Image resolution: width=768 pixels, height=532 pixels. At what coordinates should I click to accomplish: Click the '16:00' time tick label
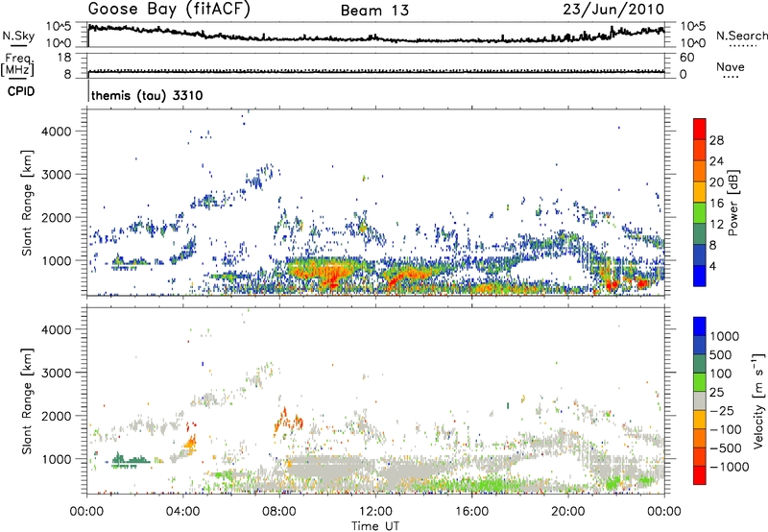(x=471, y=511)
